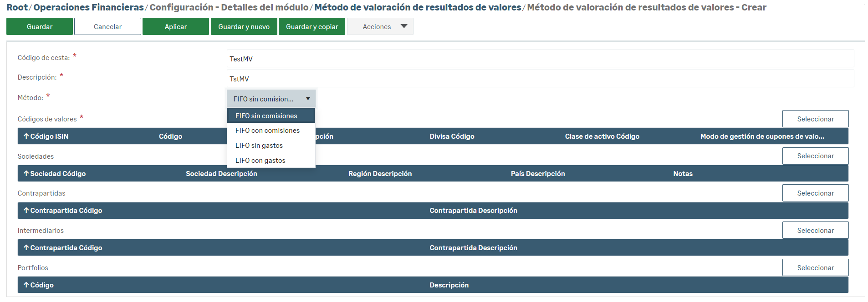Click sort arrow on Portfolios Código column
The image size is (868, 302).
(26, 285)
